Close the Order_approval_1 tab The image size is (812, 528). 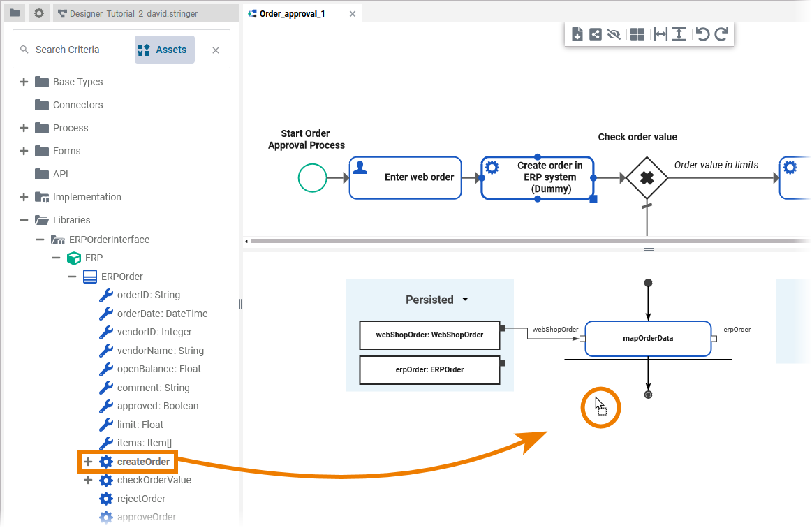tap(352, 14)
